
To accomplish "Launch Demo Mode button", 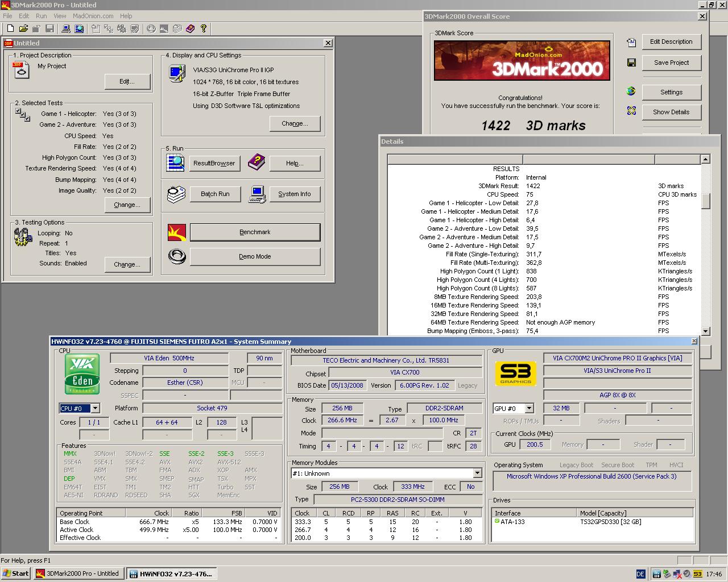I will 255,257.
